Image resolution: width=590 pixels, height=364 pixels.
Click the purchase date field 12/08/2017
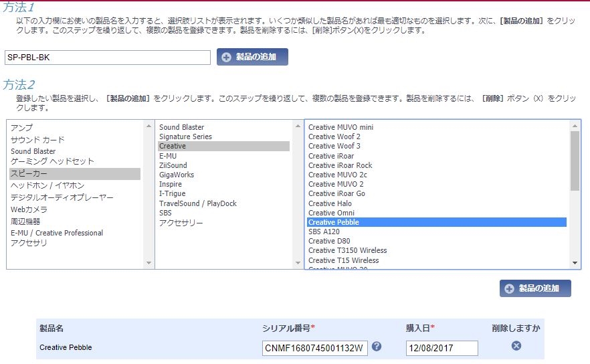[x=441, y=348]
